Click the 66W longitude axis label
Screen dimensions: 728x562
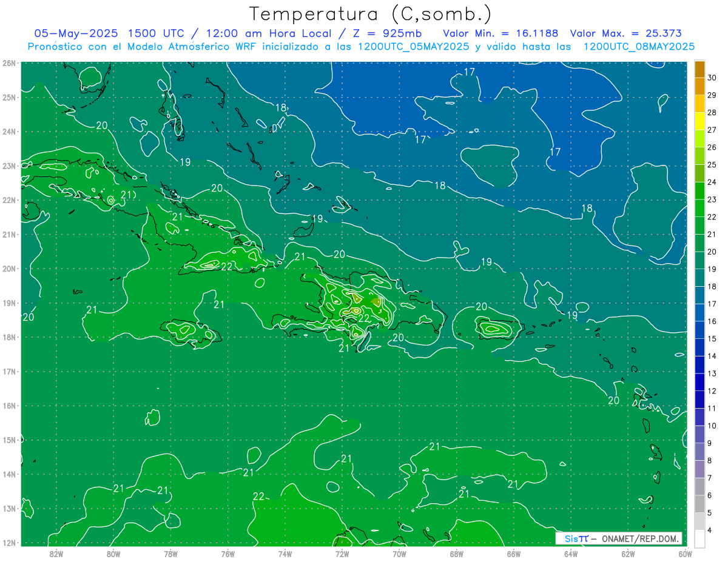point(514,554)
